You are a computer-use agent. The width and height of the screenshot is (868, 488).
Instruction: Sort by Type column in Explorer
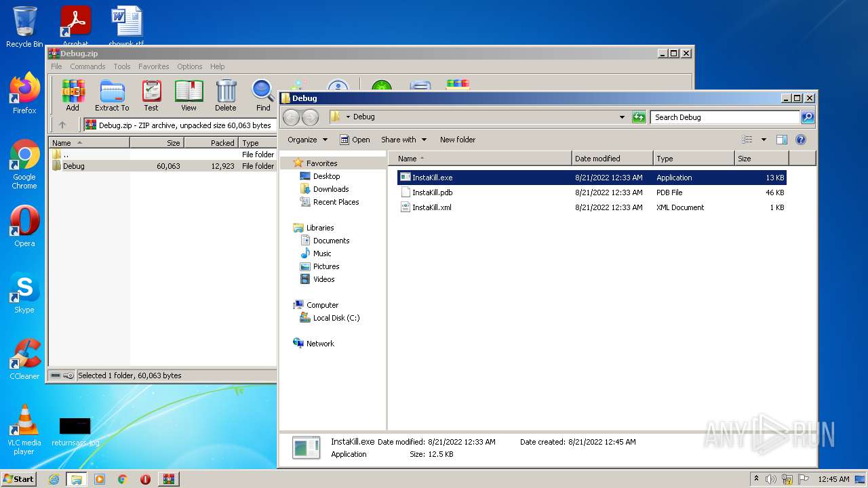tap(694, 159)
